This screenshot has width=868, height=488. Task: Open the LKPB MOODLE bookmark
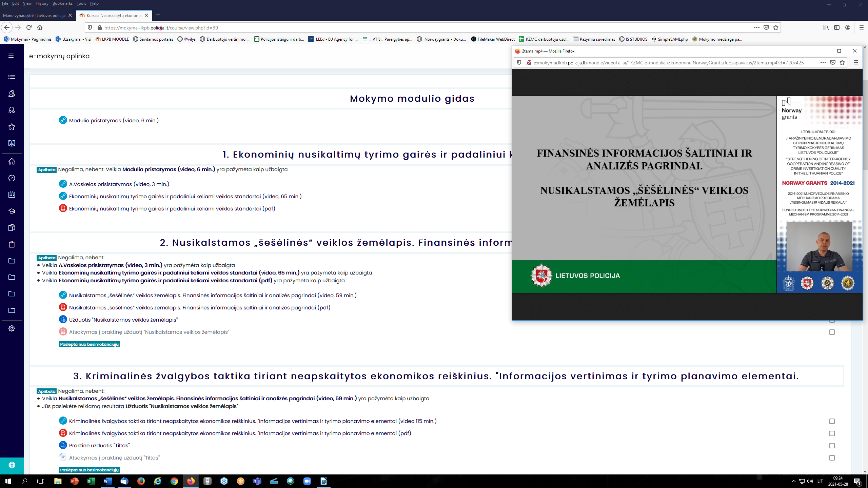click(112, 39)
